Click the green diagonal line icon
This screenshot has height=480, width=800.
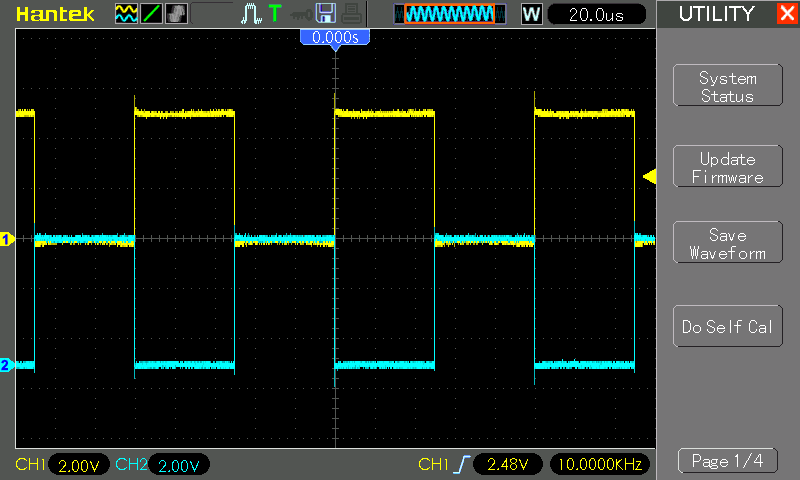152,14
